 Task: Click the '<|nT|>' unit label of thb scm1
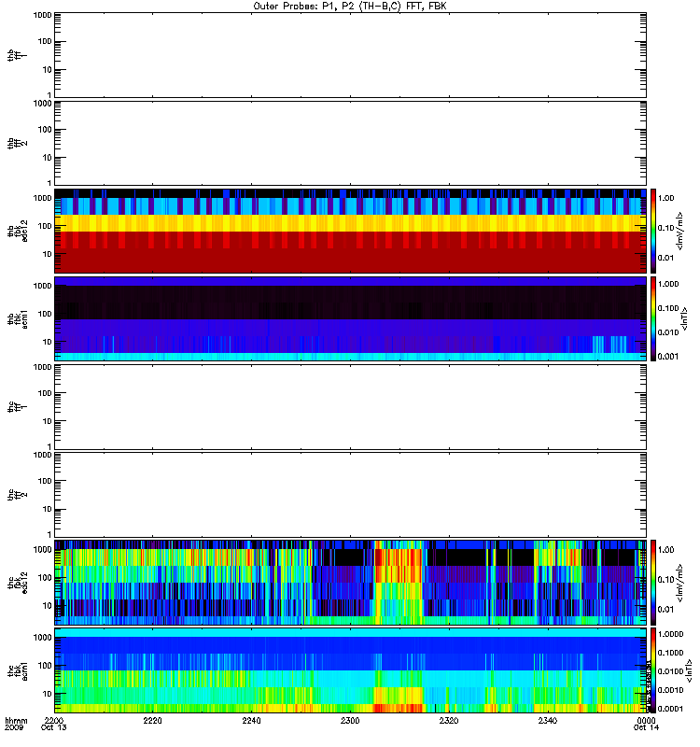684,318
